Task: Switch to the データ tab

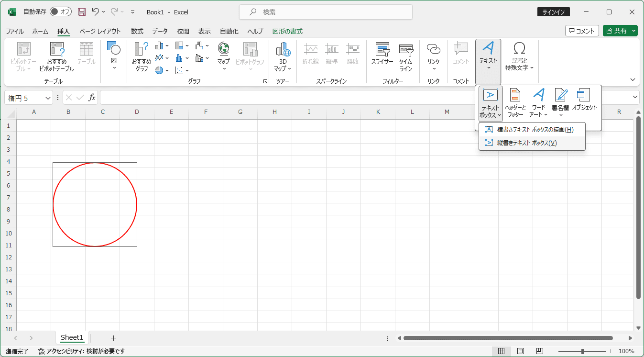Action: [160, 32]
